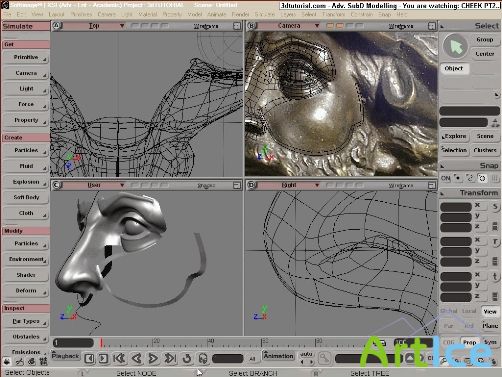
Task: Enable curve snapping icon
Action: (470, 178)
